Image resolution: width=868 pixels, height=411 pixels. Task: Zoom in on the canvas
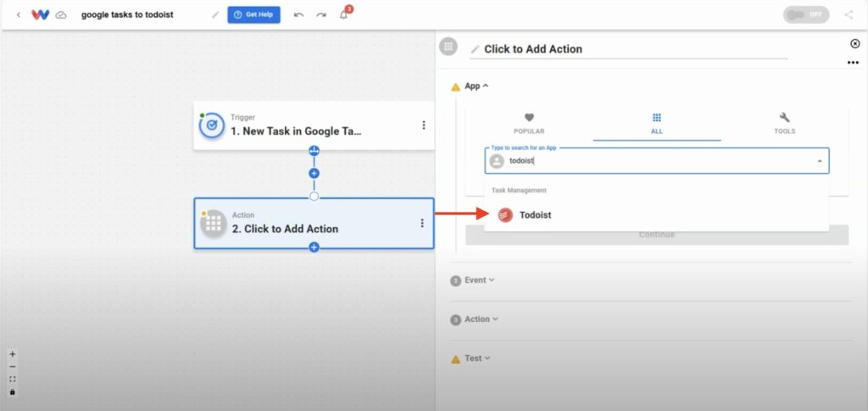pos(12,354)
